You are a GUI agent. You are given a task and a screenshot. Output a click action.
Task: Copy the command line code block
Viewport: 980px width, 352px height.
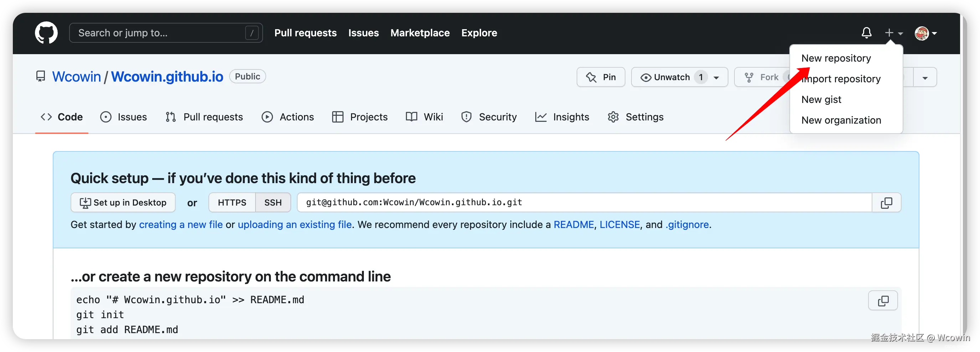(883, 301)
